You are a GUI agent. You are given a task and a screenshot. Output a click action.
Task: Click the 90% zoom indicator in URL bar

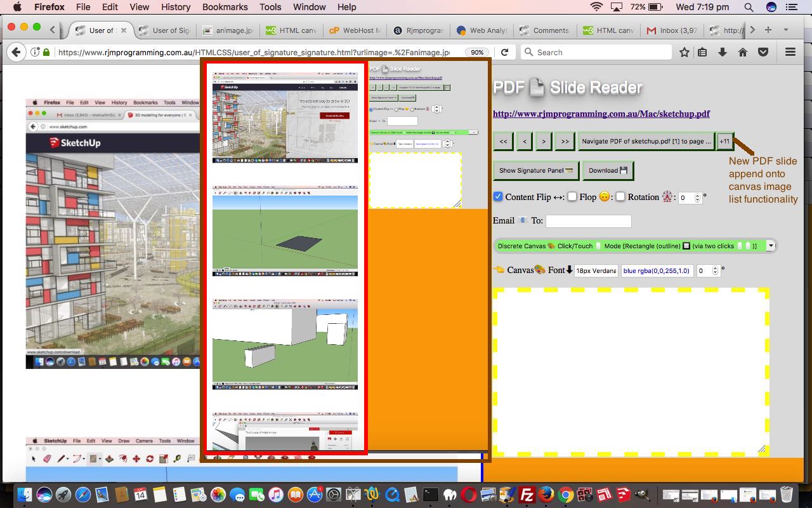[478, 52]
